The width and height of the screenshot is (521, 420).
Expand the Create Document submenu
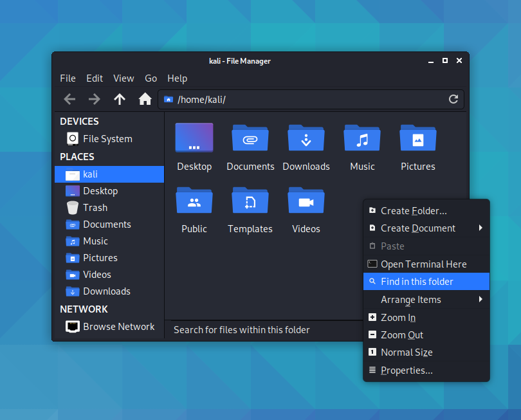tap(426, 228)
